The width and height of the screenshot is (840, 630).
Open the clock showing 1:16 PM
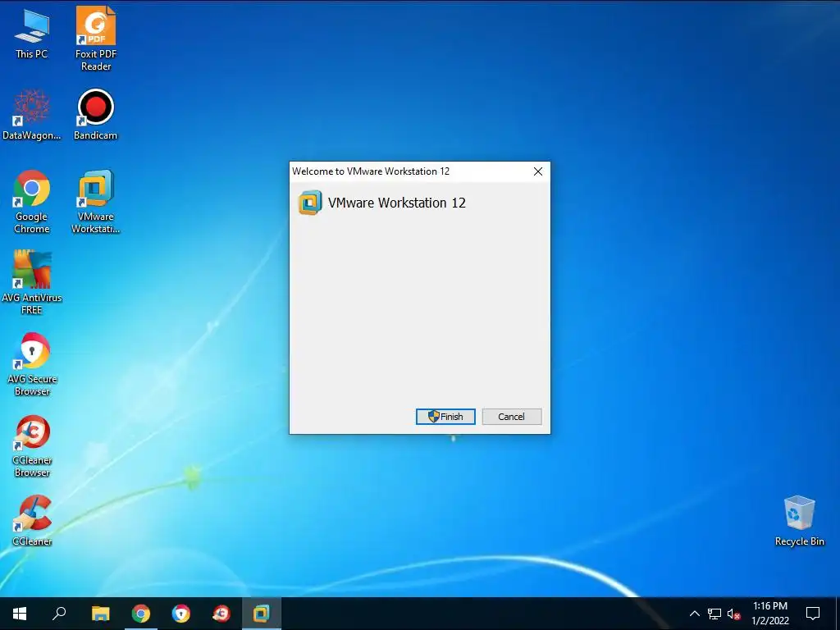(x=770, y=614)
